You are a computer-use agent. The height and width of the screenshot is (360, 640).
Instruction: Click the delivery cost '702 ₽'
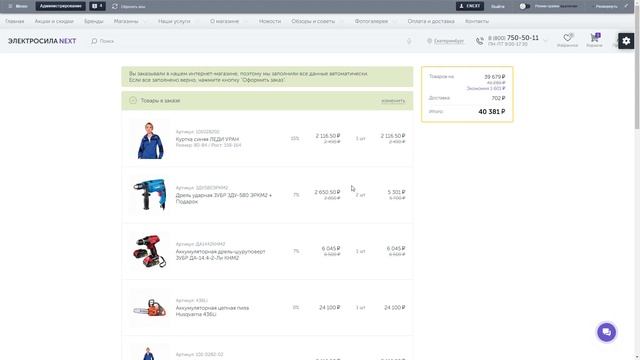(x=498, y=98)
